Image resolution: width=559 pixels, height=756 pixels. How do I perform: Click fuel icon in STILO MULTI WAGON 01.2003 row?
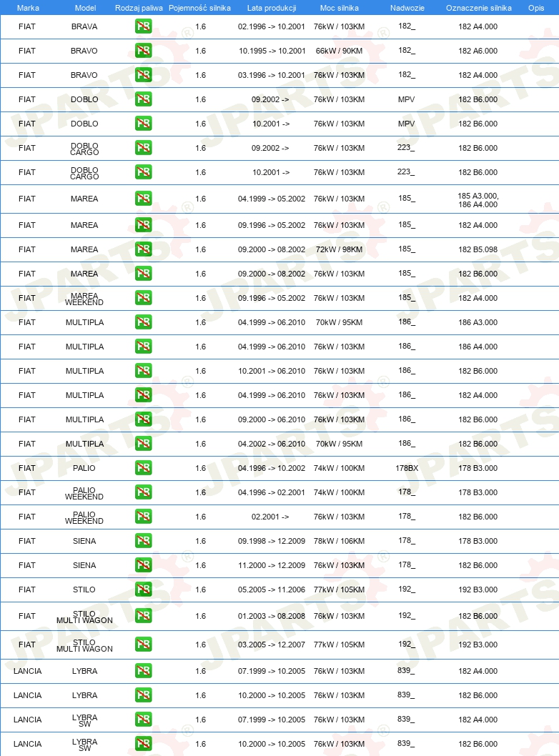pos(143,616)
